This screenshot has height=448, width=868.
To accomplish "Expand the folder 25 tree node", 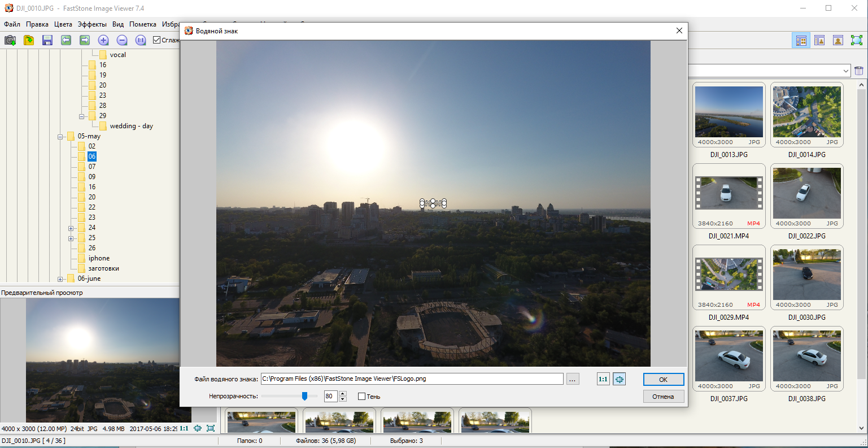I will point(71,238).
